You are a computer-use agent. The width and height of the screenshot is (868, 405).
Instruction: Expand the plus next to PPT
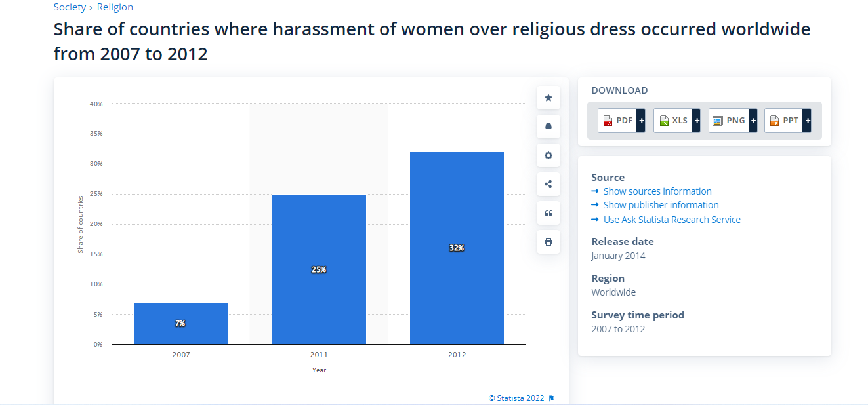click(x=807, y=121)
